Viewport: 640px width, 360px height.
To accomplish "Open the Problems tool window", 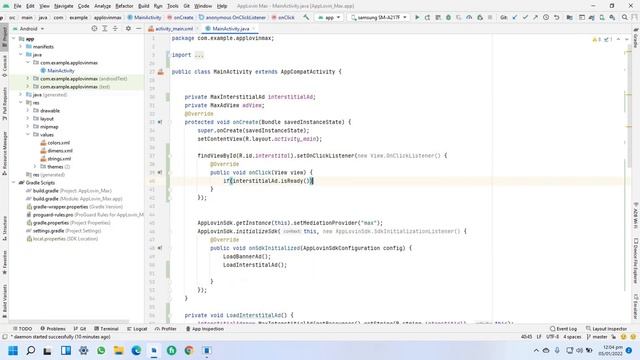I will point(53,329).
